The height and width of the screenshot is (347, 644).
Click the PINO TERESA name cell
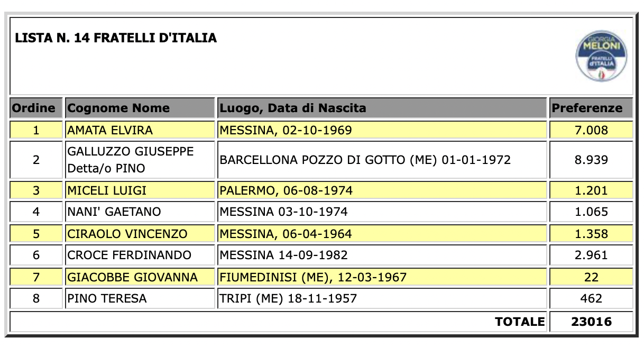140,299
